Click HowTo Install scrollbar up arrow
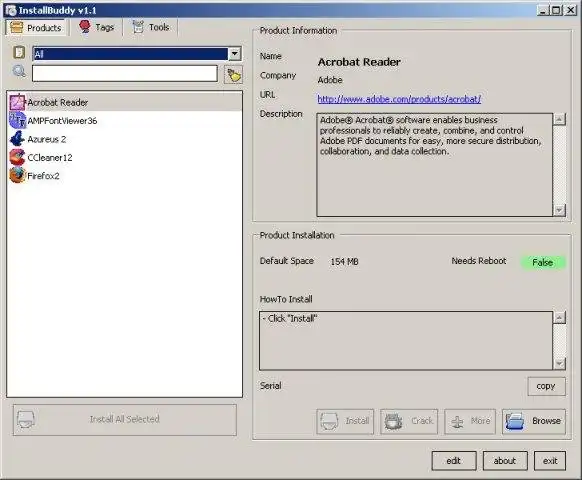Image resolution: width=582 pixels, height=480 pixels. point(559,317)
